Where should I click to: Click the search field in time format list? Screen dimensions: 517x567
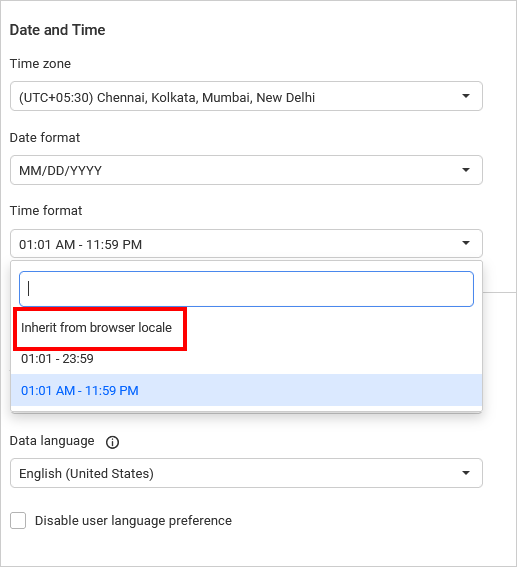pyautogui.click(x=246, y=289)
